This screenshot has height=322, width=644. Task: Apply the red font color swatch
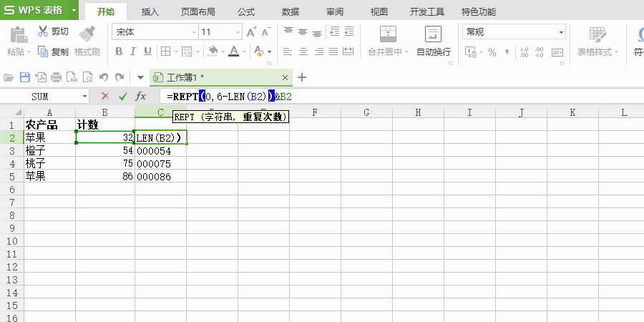tap(233, 52)
